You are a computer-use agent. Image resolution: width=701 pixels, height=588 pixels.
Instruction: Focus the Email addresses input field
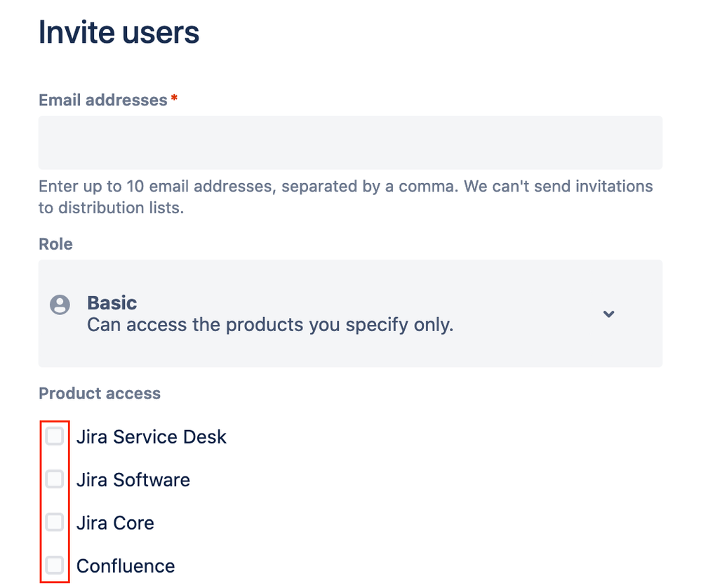tap(350, 142)
